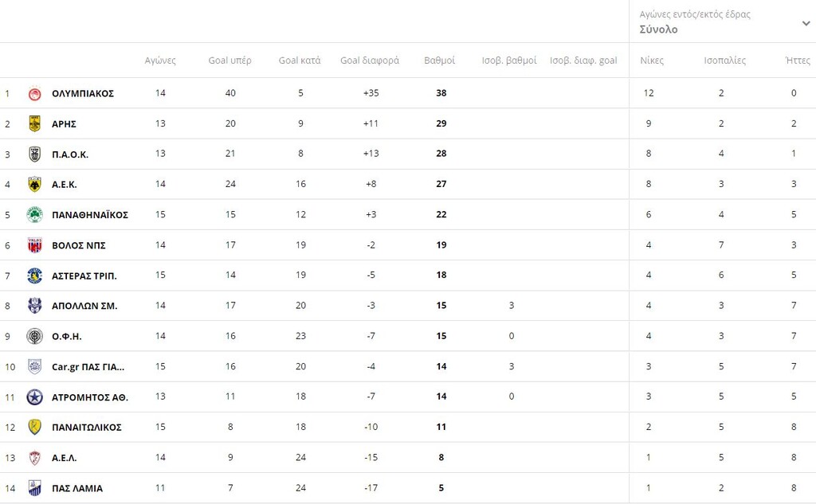Screen dimensions: 816x504
Task: Click the Atromitos star emblem
Action: tap(35, 397)
